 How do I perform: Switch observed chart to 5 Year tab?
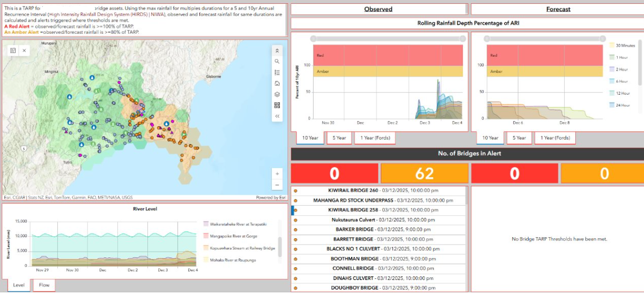pyautogui.click(x=338, y=138)
